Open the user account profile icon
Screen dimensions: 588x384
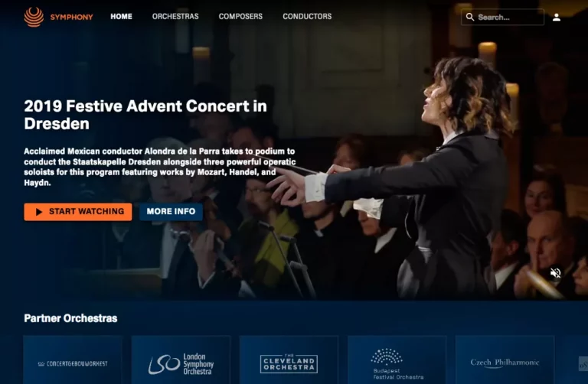[x=557, y=18]
